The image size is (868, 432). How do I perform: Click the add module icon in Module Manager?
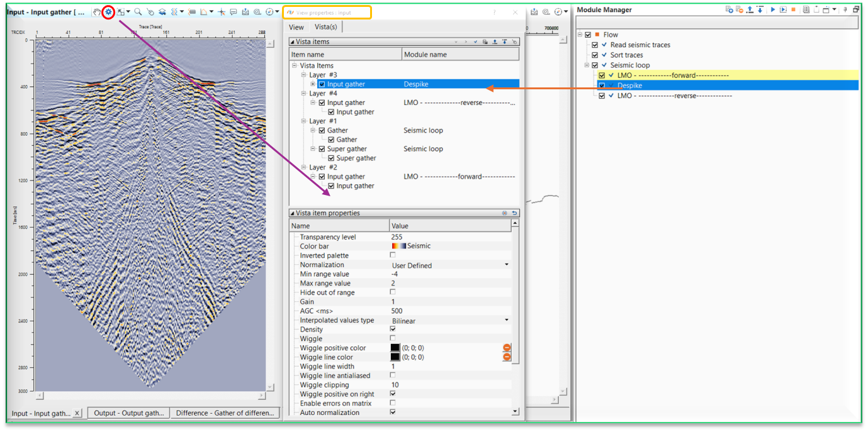pyautogui.click(x=729, y=10)
